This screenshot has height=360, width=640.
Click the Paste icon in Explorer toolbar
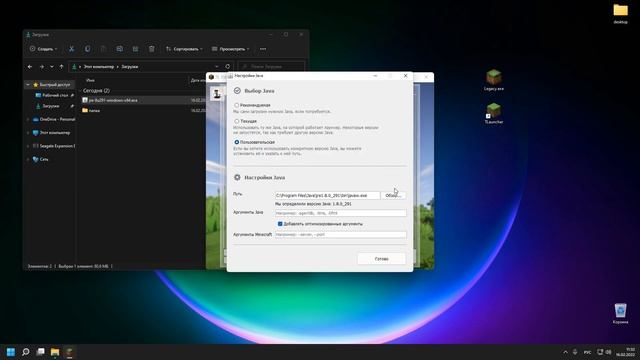click(103, 49)
